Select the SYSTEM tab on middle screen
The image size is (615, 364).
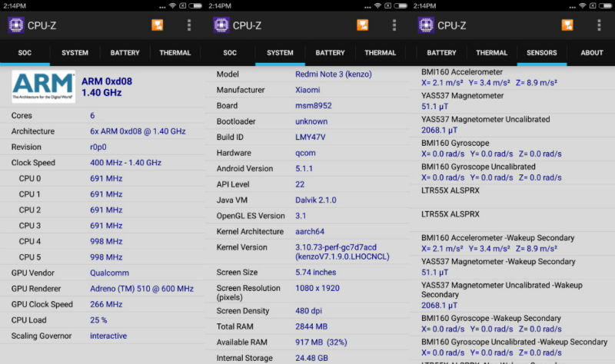[x=280, y=53]
